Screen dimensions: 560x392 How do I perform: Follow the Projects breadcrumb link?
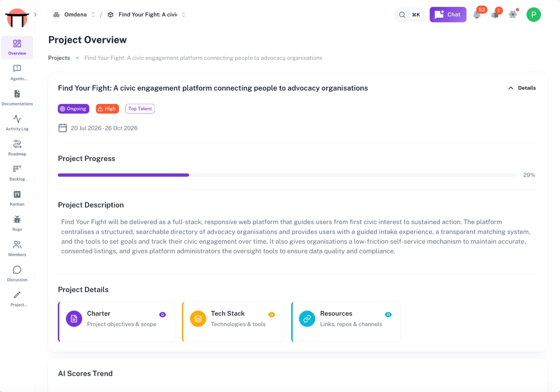click(x=59, y=58)
